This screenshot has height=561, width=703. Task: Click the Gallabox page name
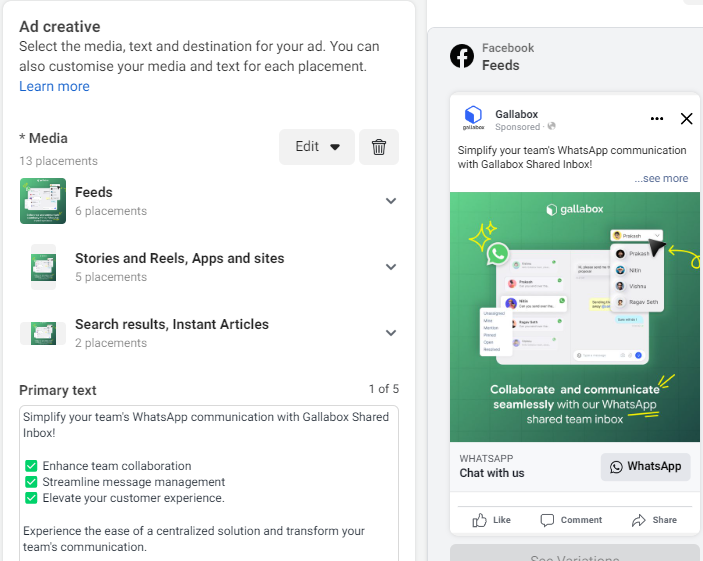click(x=516, y=114)
